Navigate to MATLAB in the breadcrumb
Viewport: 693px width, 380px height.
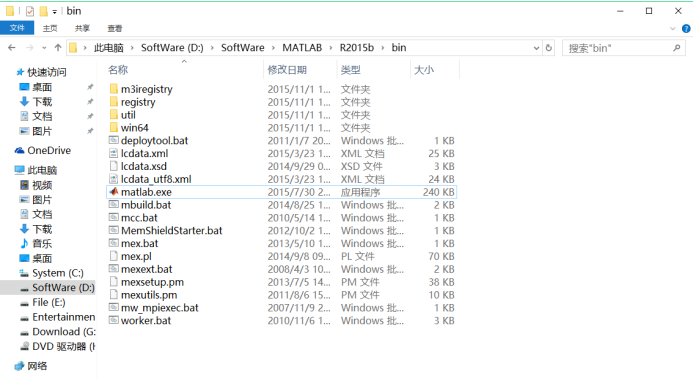(302, 48)
